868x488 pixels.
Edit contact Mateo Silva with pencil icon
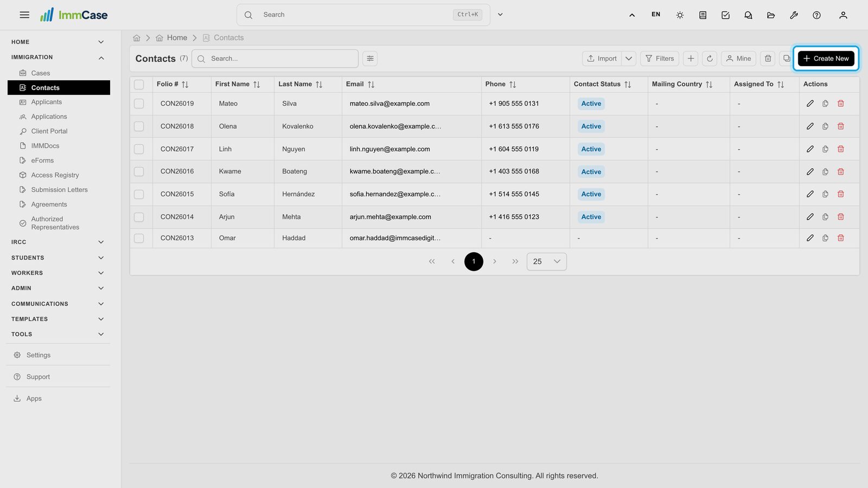tap(810, 104)
